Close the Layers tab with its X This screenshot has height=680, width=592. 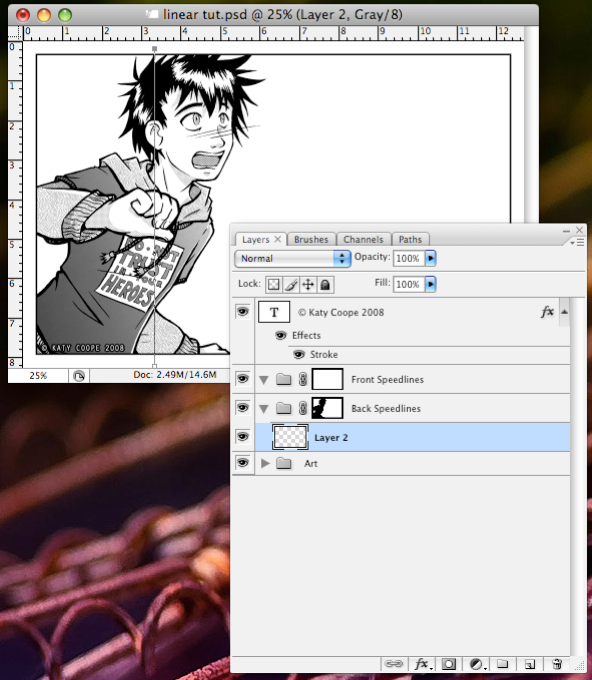tap(278, 239)
